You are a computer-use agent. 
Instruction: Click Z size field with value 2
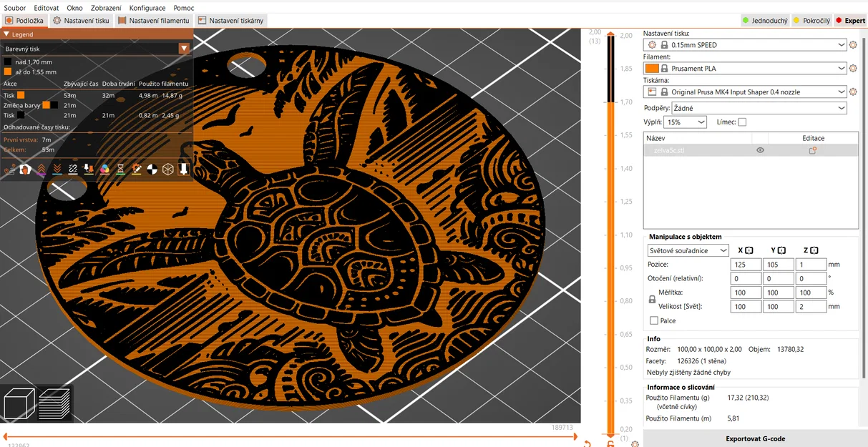click(x=811, y=307)
